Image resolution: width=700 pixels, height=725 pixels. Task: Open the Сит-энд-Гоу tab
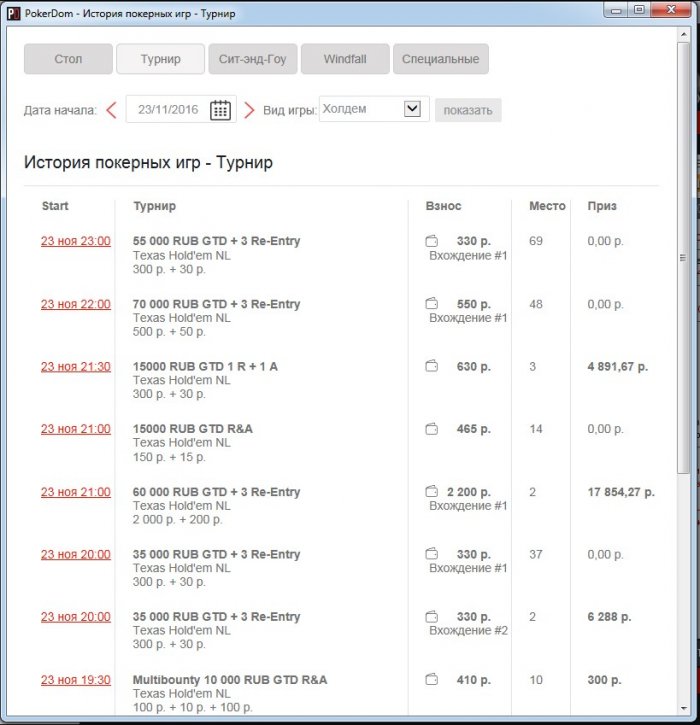click(252, 59)
